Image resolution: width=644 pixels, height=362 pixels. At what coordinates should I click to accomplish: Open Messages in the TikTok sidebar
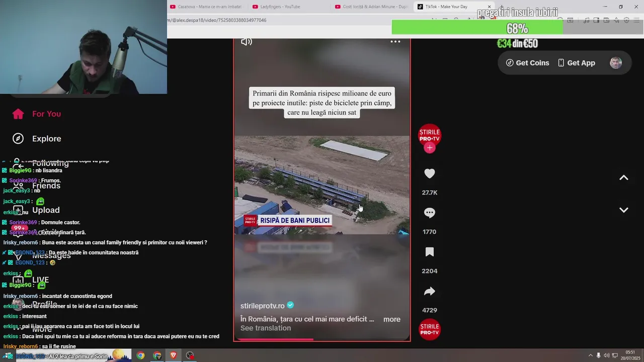point(51,256)
